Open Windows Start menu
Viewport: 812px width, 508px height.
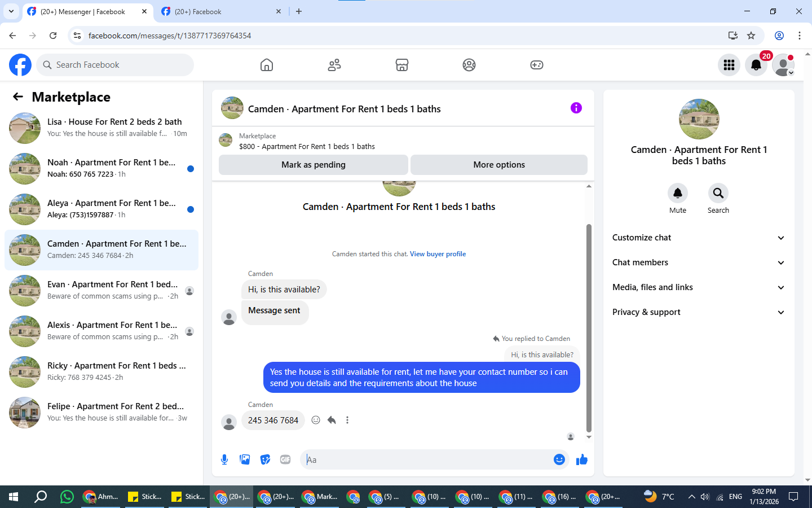(x=14, y=497)
